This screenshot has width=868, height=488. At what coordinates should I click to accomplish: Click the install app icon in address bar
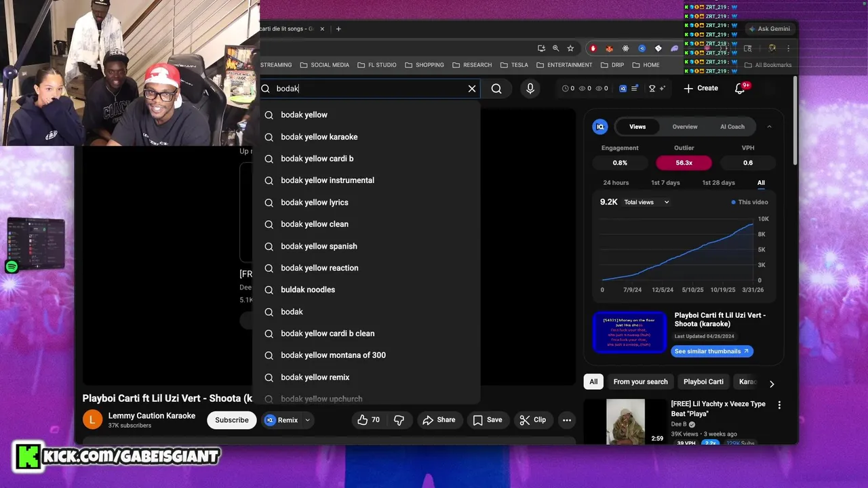[541, 48]
